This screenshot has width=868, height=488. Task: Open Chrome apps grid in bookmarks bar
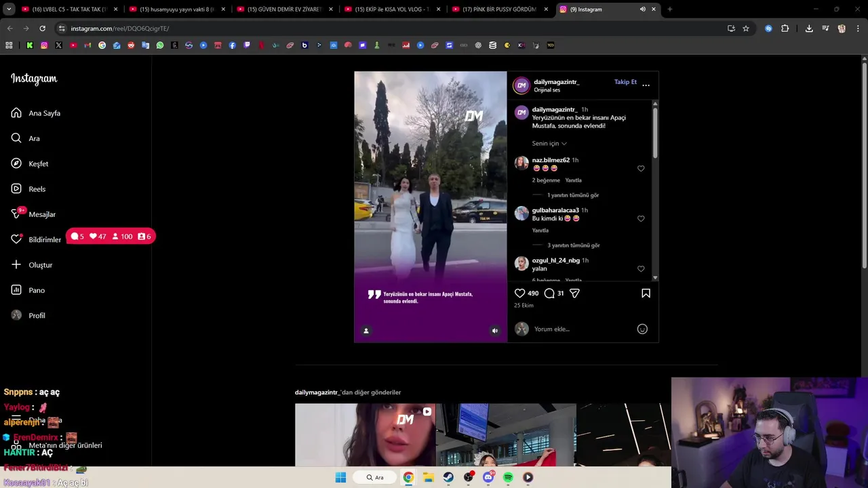(9, 45)
